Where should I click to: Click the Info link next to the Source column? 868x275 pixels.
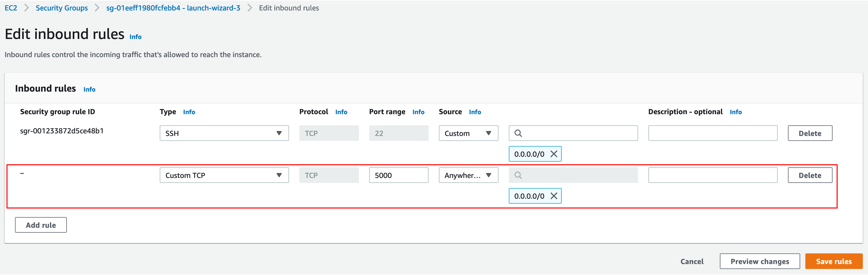click(475, 112)
